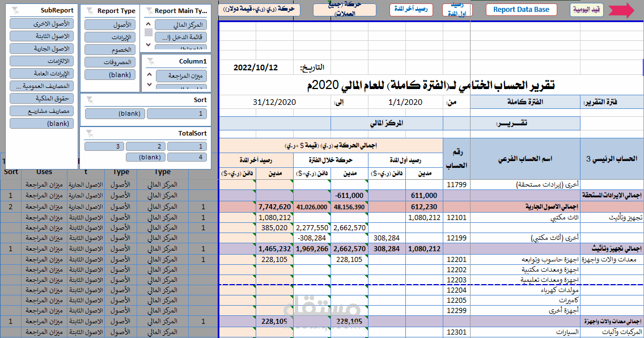
Task: Click down arrow in Report Main Type slicer
Action: click(x=149, y=44)
